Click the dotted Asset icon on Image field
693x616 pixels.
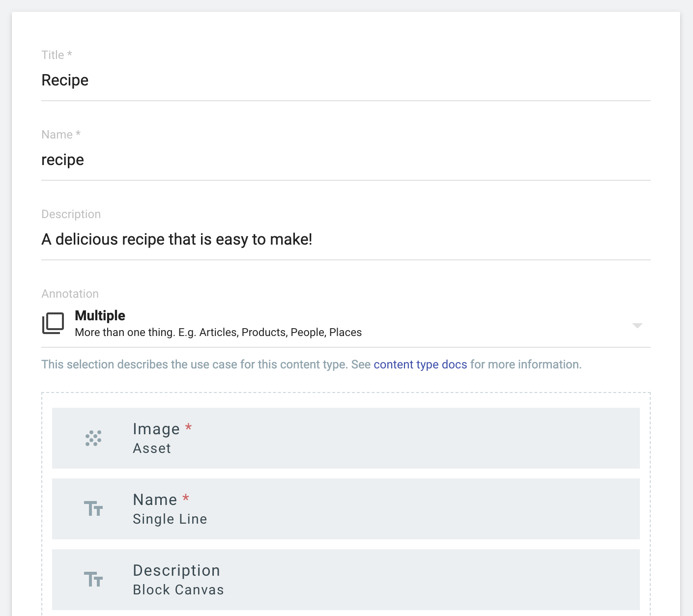tap(93, 438)
